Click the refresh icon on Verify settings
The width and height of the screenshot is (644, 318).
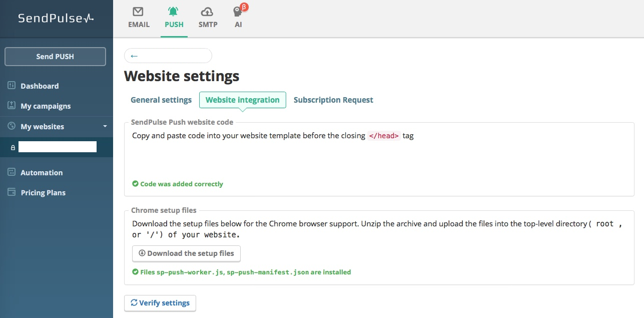[134, 302]
